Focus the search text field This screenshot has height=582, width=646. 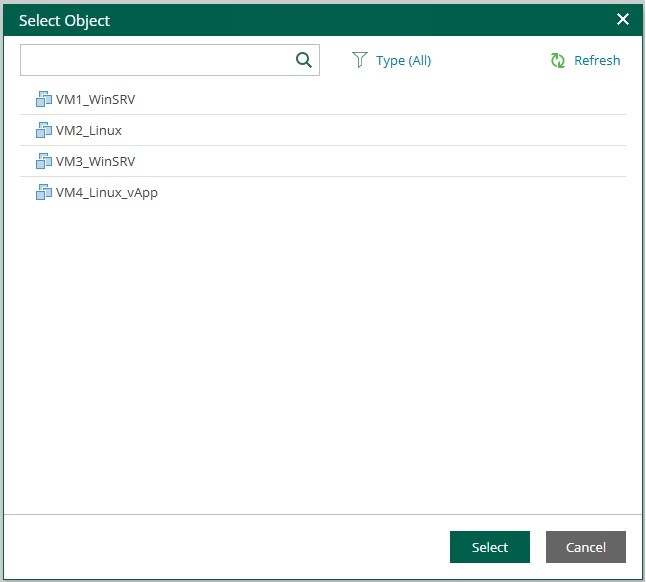click(170, 60)
